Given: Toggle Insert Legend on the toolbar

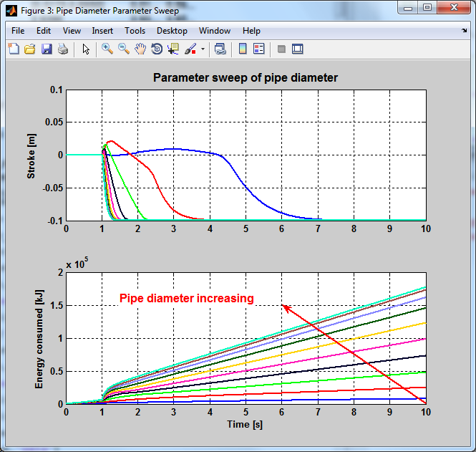Looking at the screenshot, I should pos(258,49).
